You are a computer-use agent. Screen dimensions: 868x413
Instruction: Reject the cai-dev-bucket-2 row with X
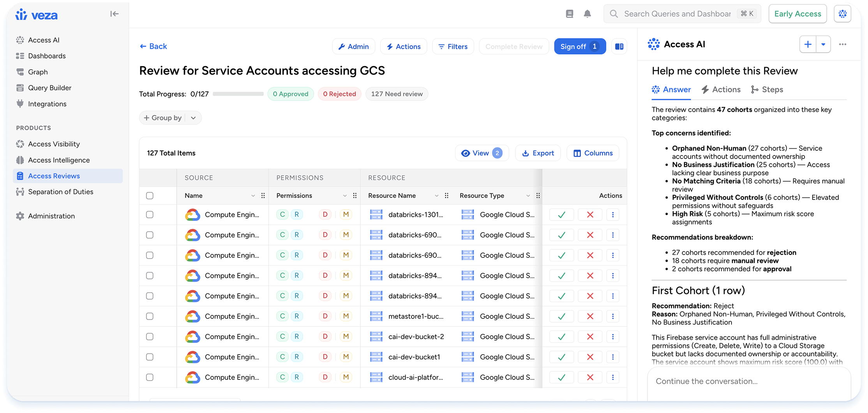[590, 337]
